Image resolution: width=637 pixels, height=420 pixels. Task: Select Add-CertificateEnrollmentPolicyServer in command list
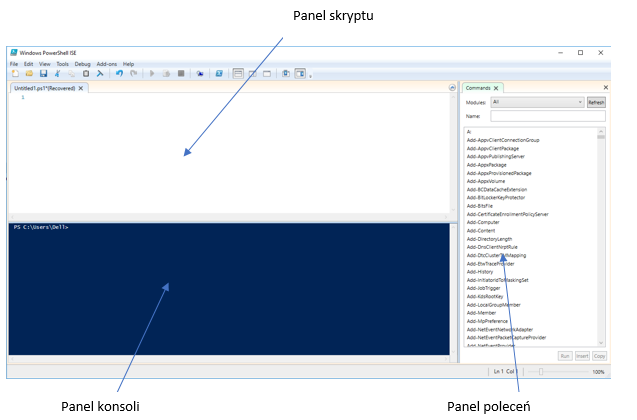(508, 214)
